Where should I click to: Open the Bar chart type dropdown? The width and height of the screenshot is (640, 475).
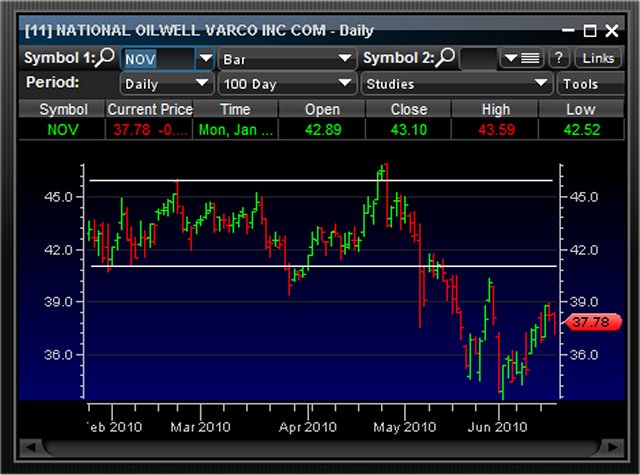point(287,59)
